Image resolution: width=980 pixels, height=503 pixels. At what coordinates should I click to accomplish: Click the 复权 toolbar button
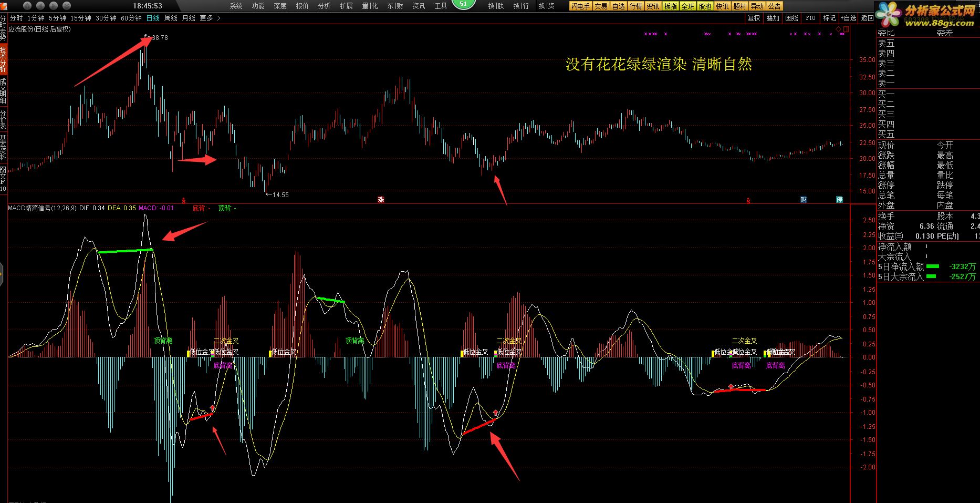click(x=754, y=18)
